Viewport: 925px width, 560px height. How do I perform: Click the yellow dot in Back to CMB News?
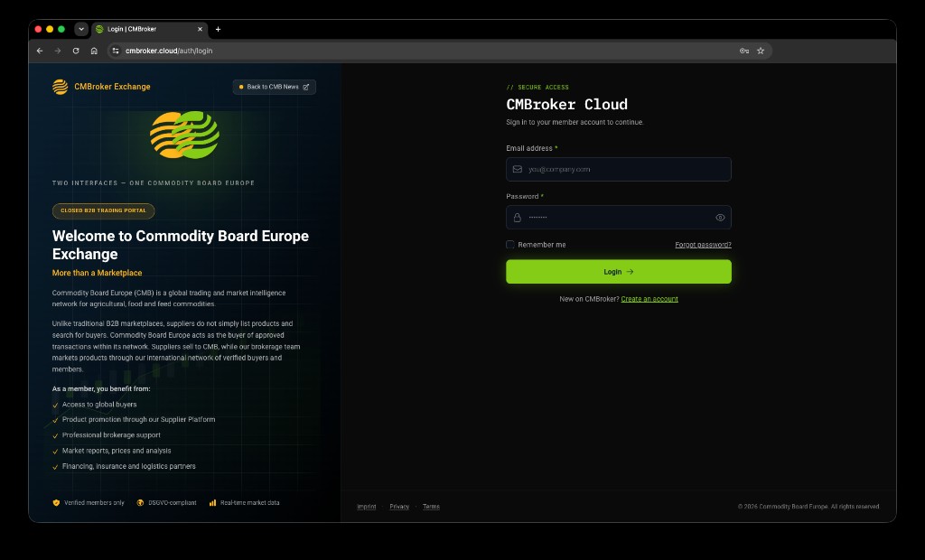pyautogui.click(x=240, y=87)
